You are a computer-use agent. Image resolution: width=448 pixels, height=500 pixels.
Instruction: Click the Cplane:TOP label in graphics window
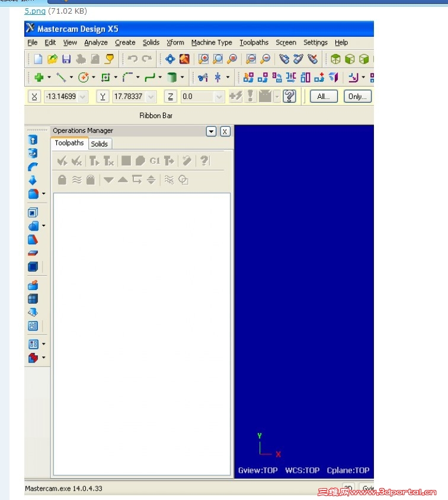click(348, 470)
